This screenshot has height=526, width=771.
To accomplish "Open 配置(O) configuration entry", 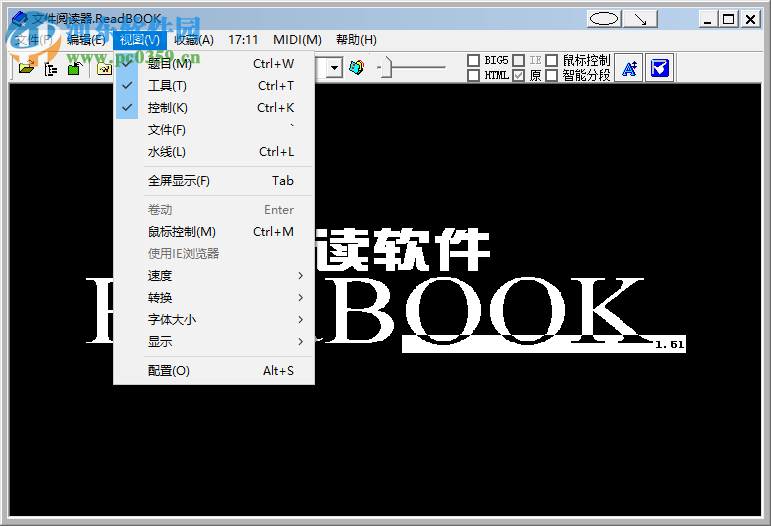I will [214, 371].
